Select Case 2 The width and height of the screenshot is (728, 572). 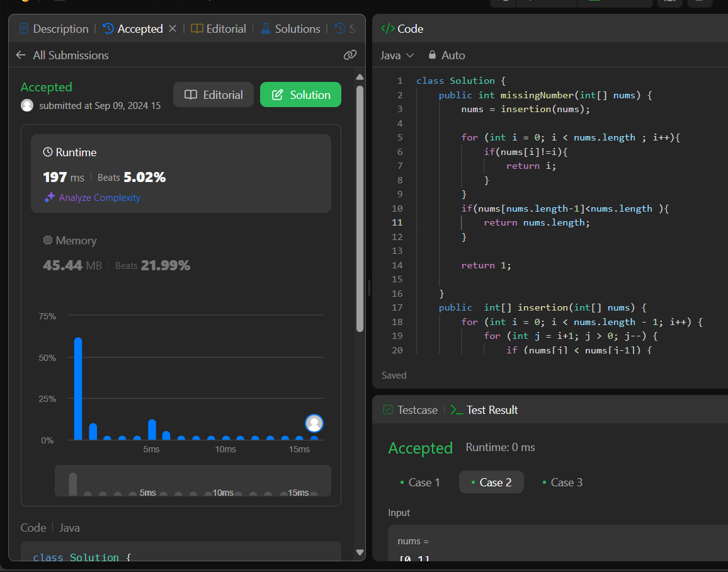click(x=491, y=483)
